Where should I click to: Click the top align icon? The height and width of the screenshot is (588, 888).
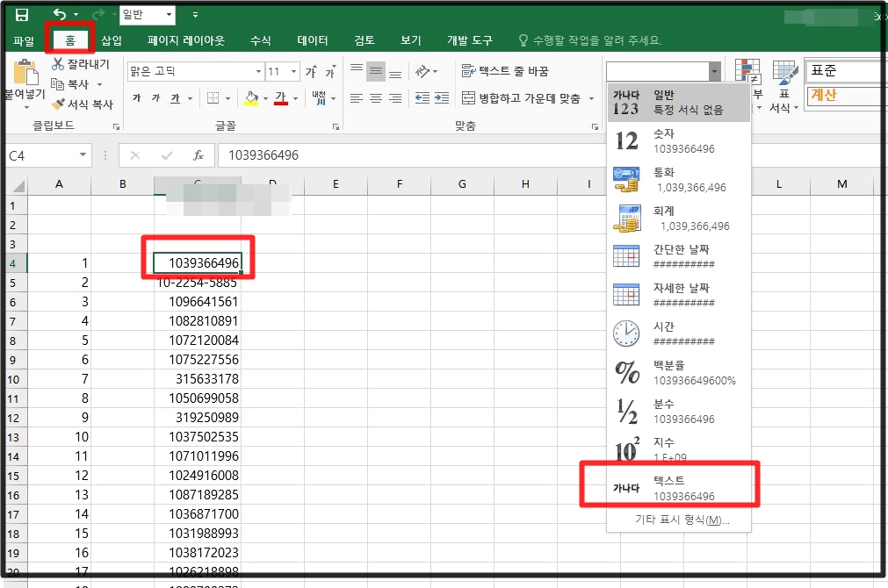click(x=357, y=71)
